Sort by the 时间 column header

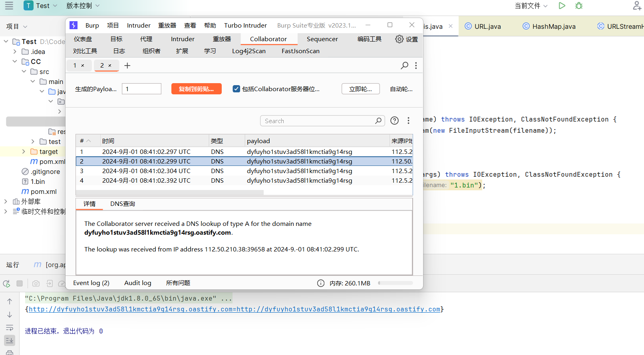(154, 141)
